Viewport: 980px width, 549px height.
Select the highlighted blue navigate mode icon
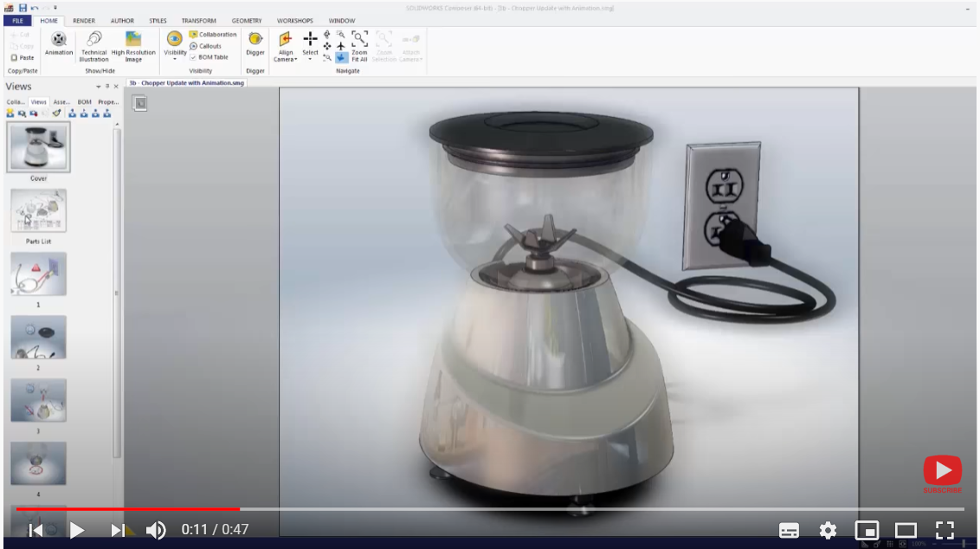[x=341, y=57]
